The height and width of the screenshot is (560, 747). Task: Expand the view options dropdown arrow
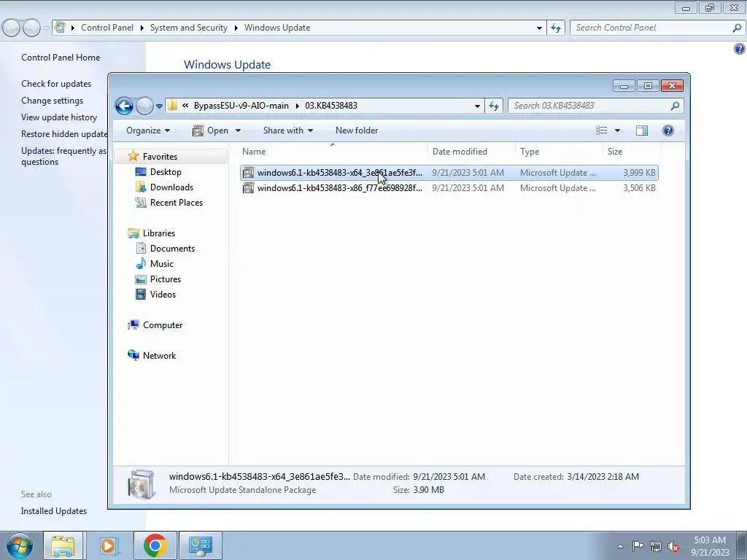pos(617,131)
